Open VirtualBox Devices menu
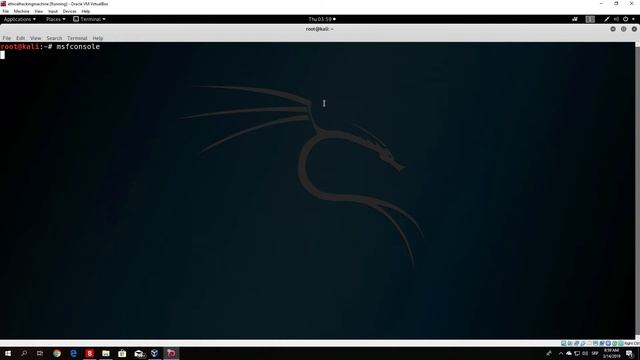The width and height of the screenshot is (640, 360). click(69, 11)
